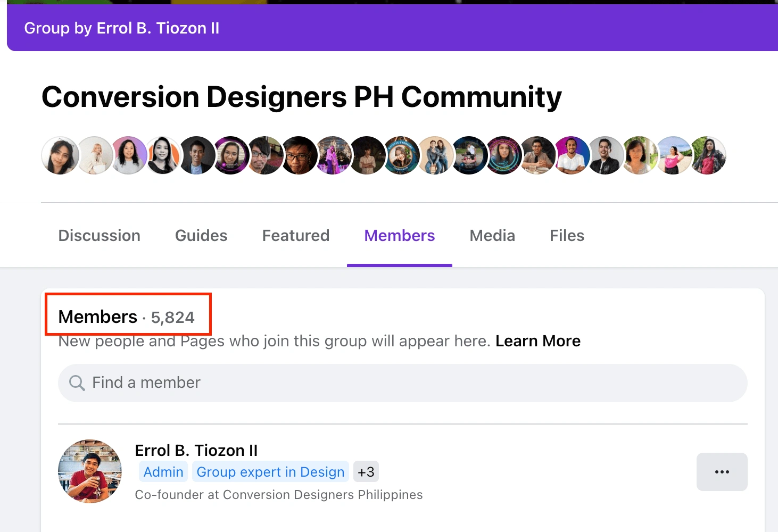The height and width of the screenshot is (532, 778).
Task: Open the Files tab
Action: (x=567, y=236)
